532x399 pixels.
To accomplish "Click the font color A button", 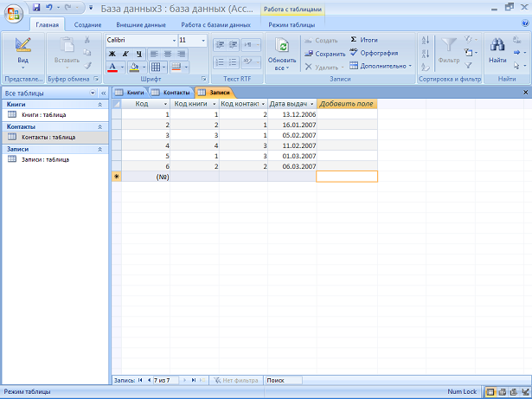I will click(112, 68).
